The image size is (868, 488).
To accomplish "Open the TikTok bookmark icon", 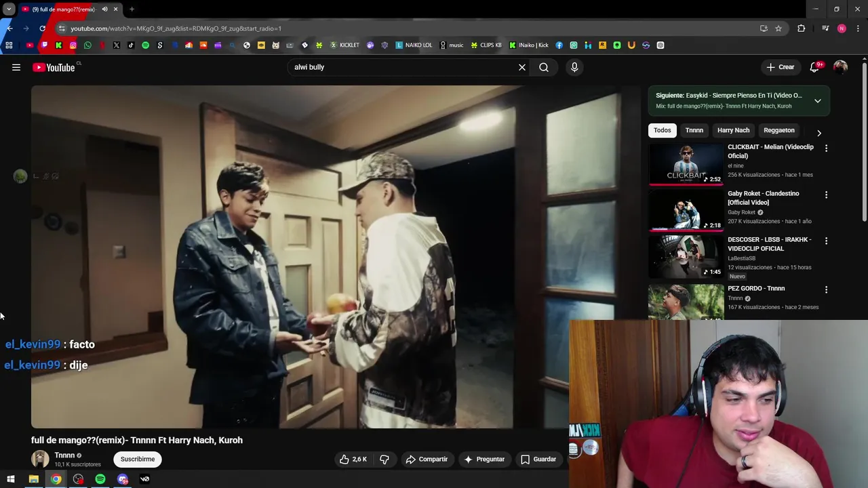I will 131,45.
